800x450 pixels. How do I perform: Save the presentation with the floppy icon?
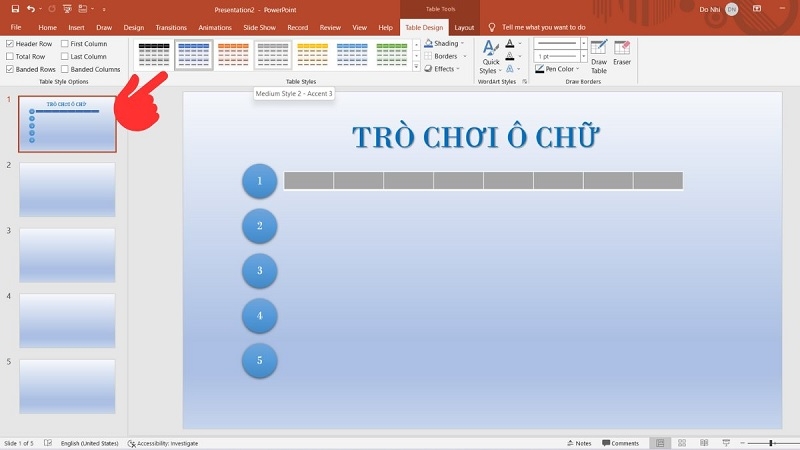coord(15,9)
